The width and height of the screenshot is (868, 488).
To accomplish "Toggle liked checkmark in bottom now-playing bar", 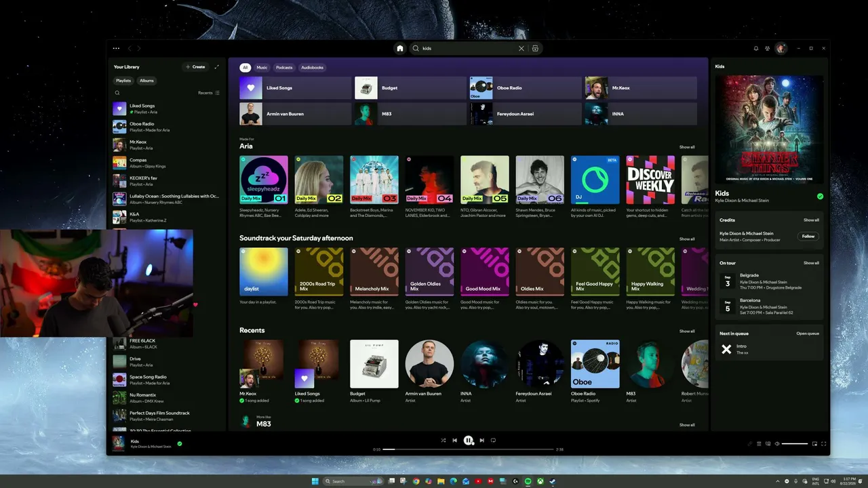I will (x=180, y=444).
